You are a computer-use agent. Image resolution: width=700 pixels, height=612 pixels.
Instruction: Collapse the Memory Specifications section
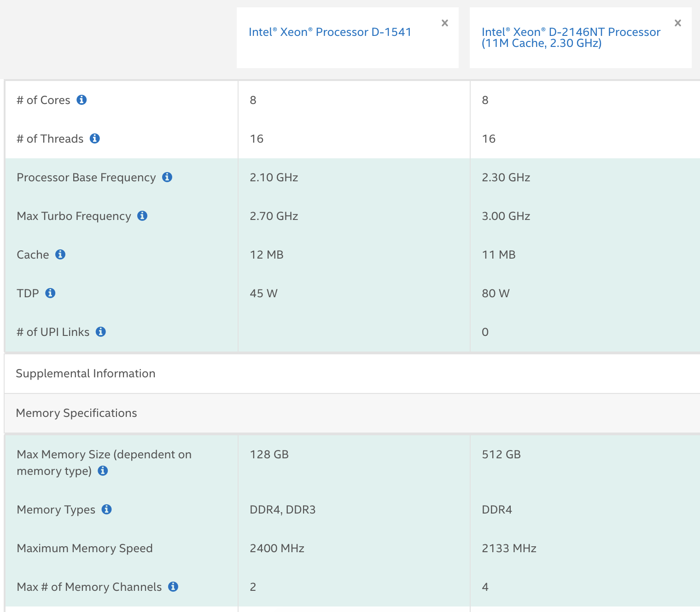tap(352, 413)
